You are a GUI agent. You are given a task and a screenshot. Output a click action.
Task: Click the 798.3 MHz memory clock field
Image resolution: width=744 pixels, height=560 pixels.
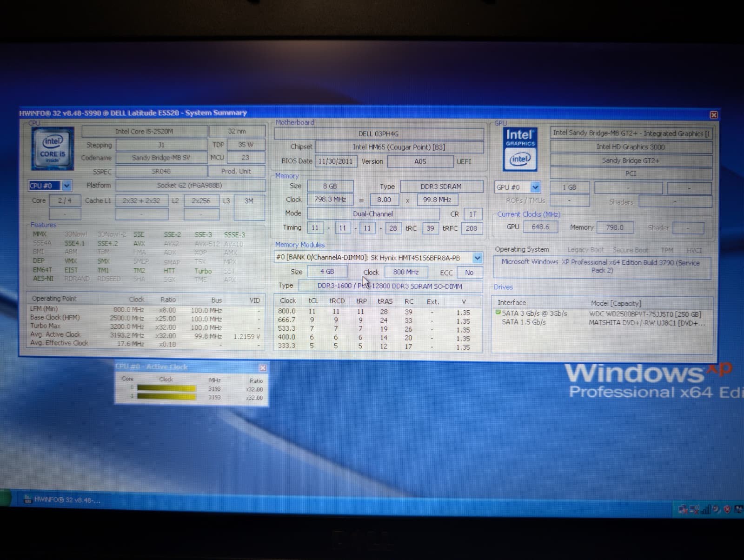coord(330,200)
